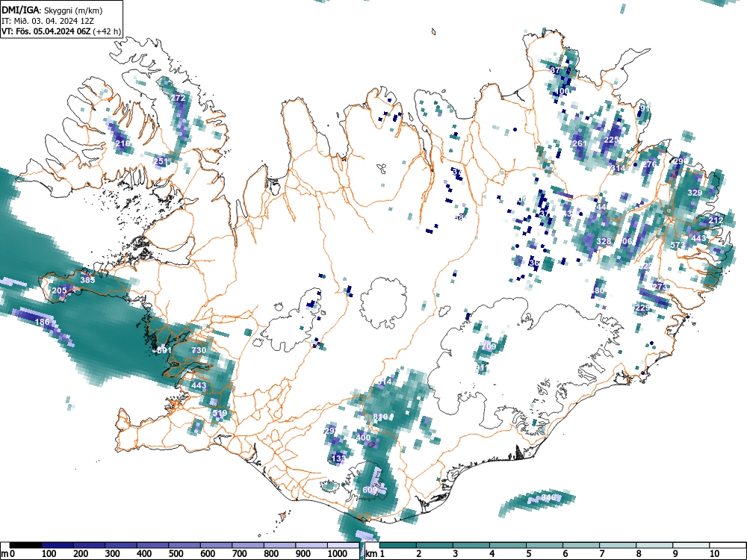Click the m 0 legend label

pos(7,553)
